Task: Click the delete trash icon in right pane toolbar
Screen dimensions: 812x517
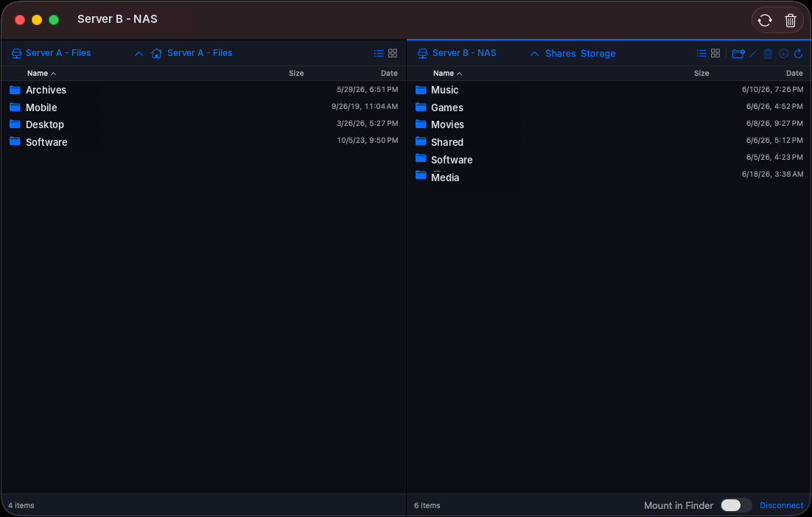Action: pos(768,53)
